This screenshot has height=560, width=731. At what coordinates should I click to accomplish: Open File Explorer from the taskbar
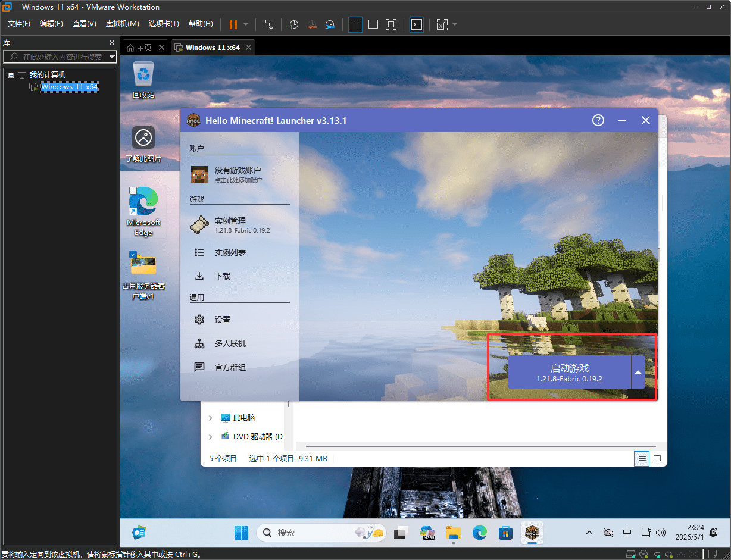click(x=454, y=533)
